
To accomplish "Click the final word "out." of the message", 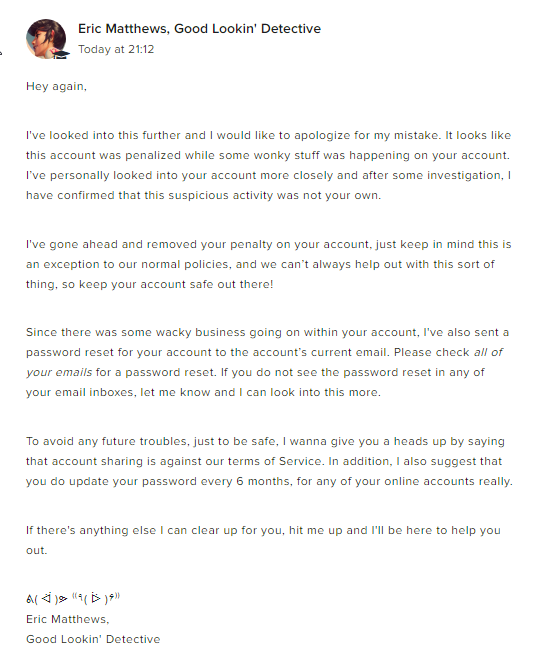I will [36, 551].
